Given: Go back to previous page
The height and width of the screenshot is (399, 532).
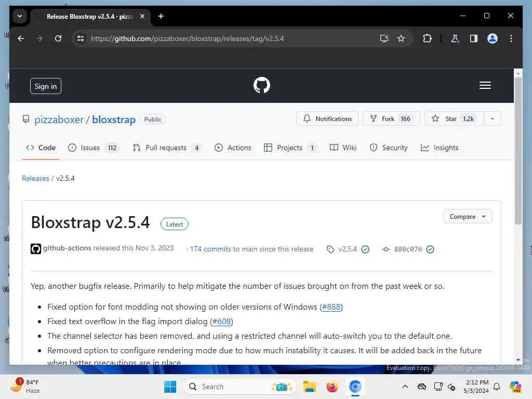Looking at the screenshot, I should click(21, 38).
